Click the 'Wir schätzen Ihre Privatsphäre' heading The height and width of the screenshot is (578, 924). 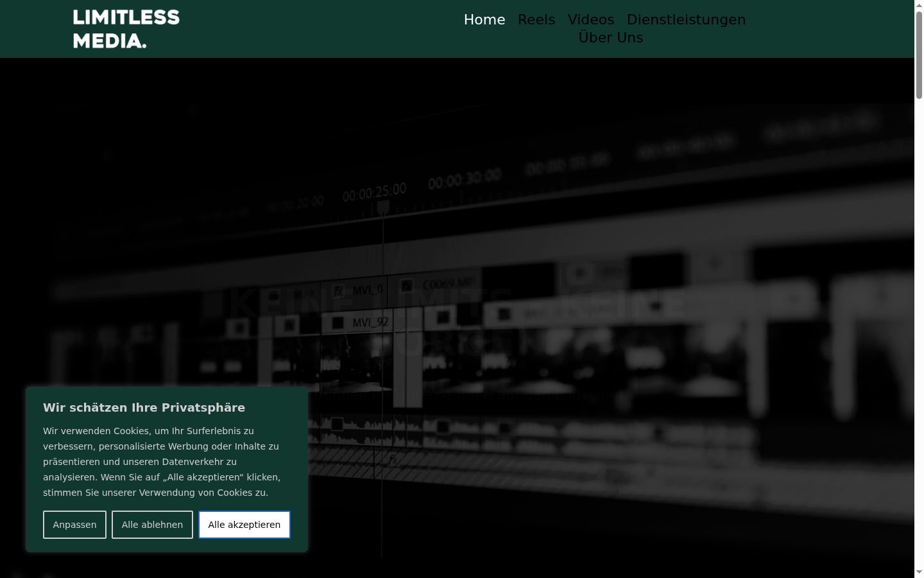(x=144, y=408)
